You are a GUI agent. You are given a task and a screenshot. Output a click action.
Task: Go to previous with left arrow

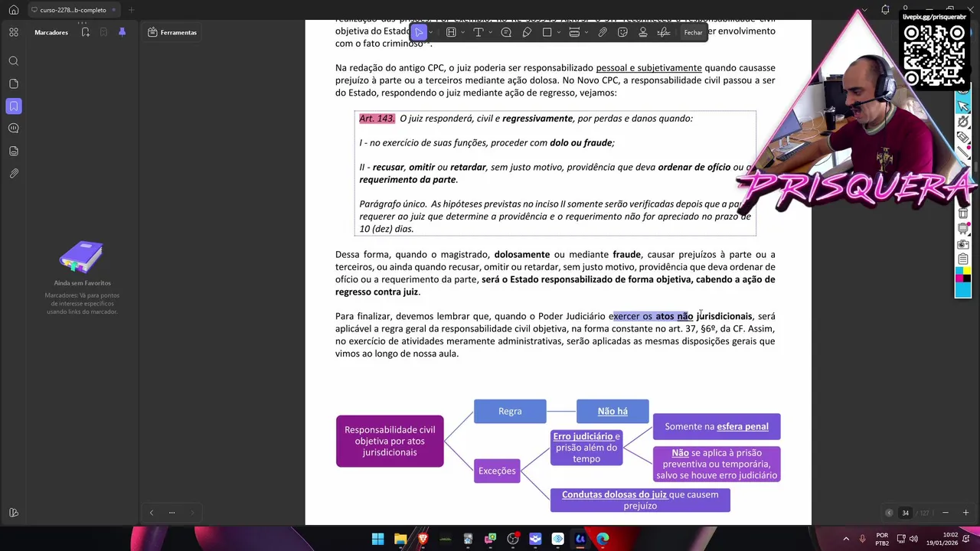pos(151,513)
